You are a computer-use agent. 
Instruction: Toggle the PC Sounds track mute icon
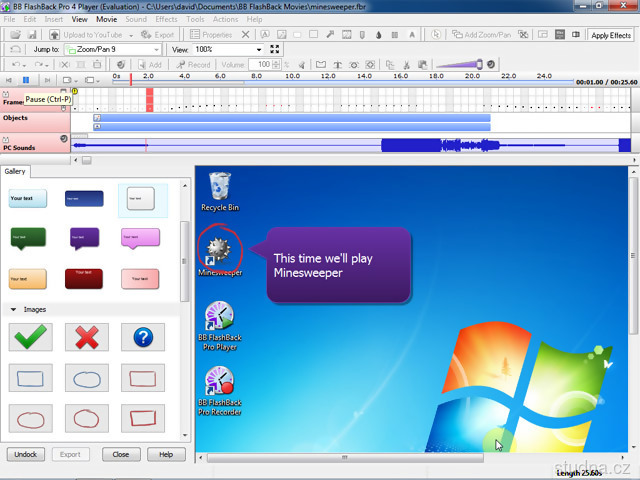click(x=64, y=140)
